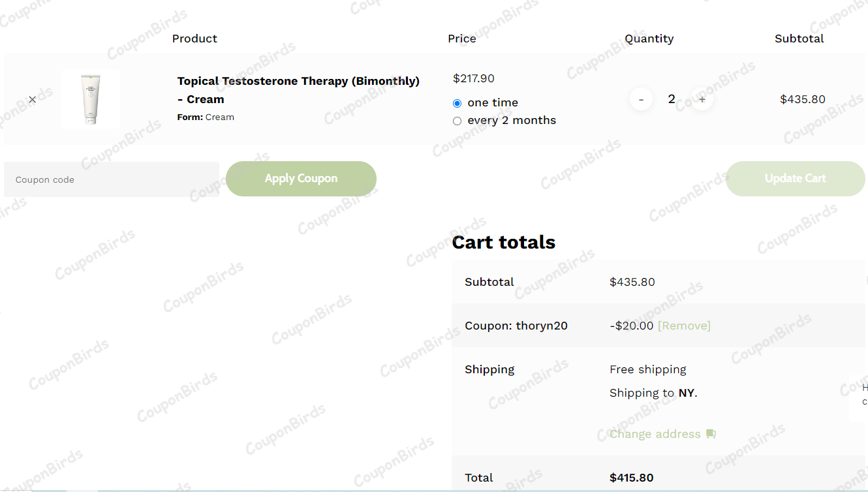Open the Change address link

(x=655, y=434)
